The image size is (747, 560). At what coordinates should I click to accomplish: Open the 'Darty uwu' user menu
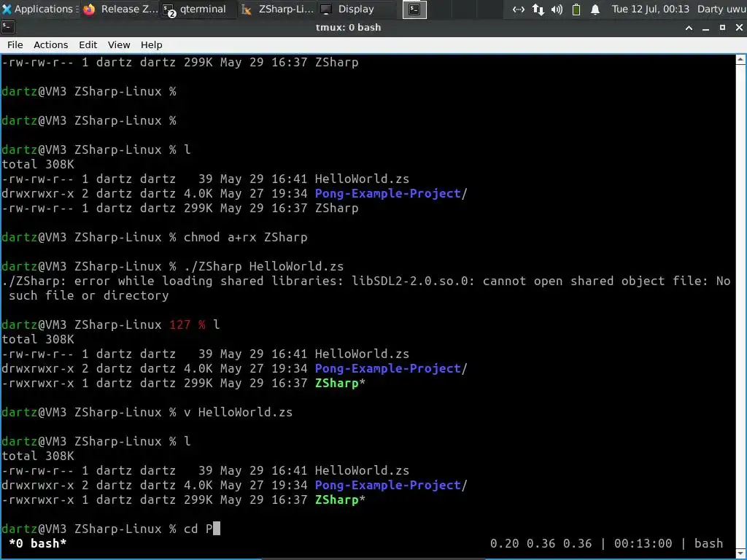pos(721,9)
